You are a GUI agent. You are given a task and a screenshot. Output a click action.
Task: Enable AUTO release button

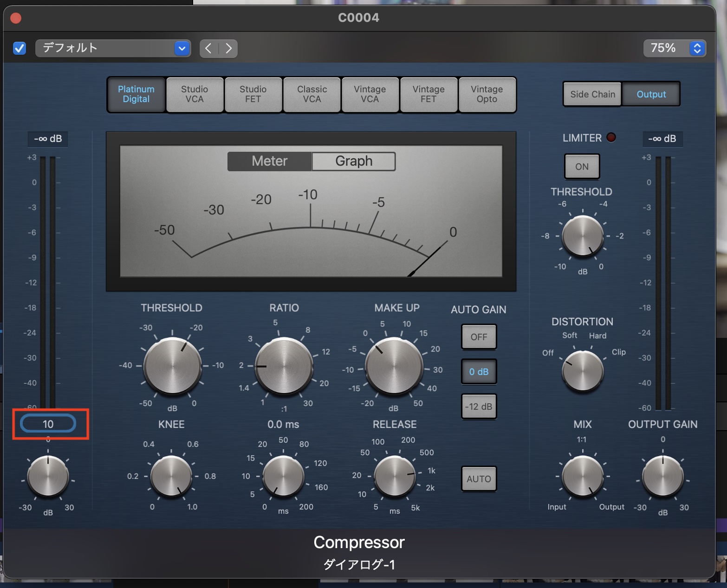479,479
